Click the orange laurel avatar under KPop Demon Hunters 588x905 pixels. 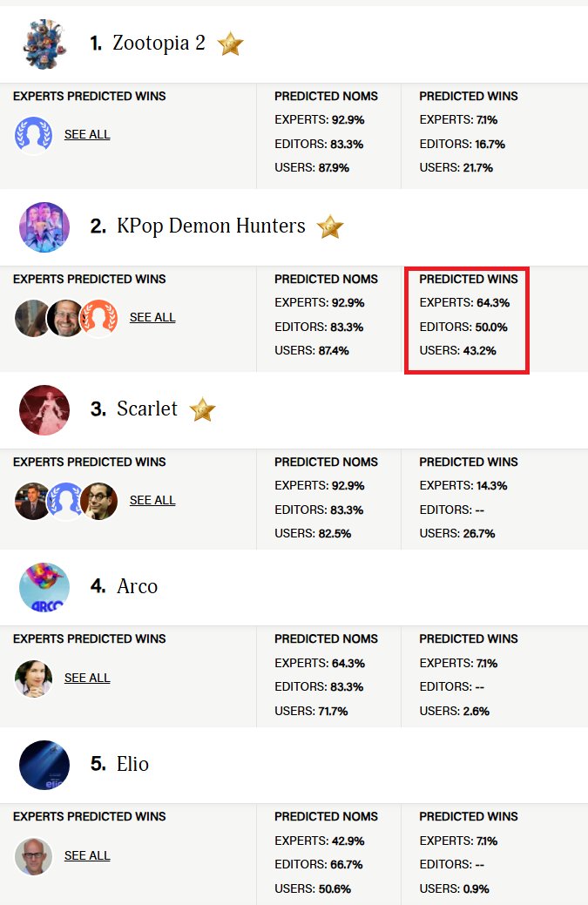click(x=98, y=318)
